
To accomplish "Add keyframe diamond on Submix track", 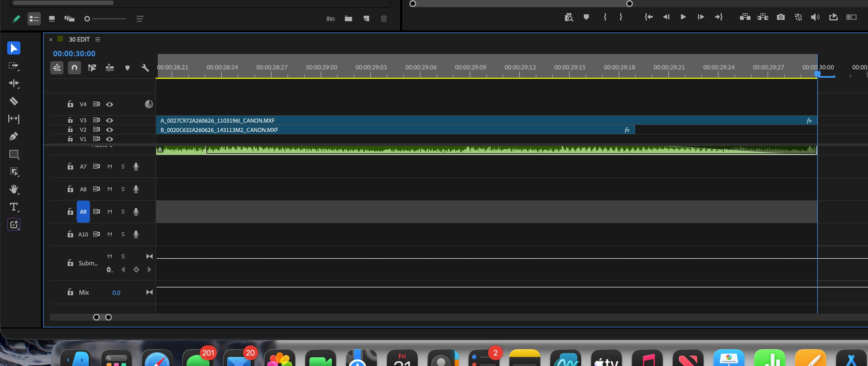I will coord(136,269).
